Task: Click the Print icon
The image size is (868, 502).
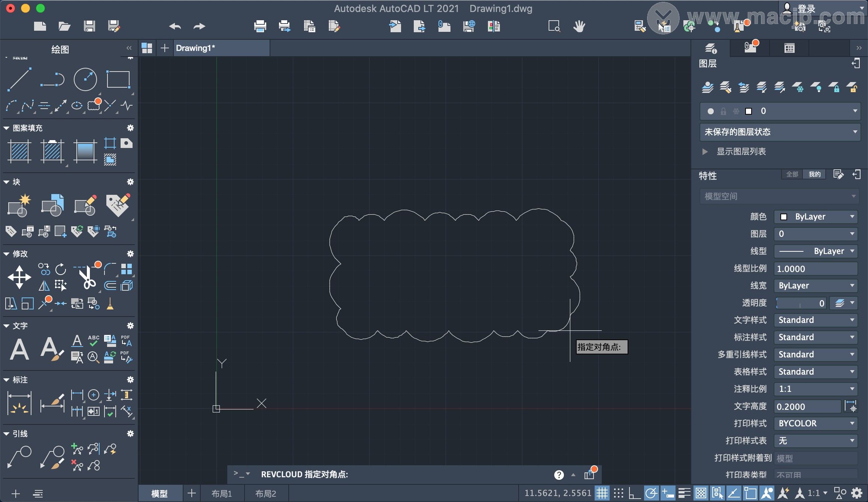Action: click(260, 26)
